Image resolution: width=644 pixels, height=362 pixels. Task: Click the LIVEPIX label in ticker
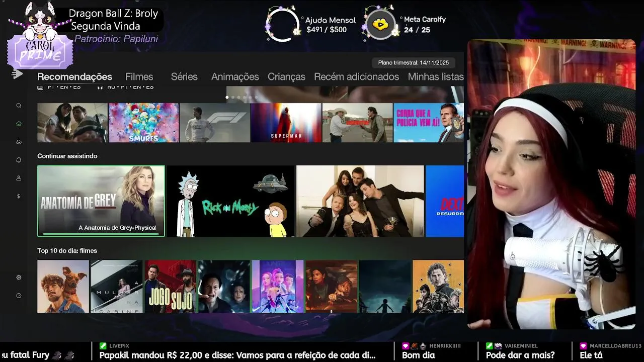119,346
